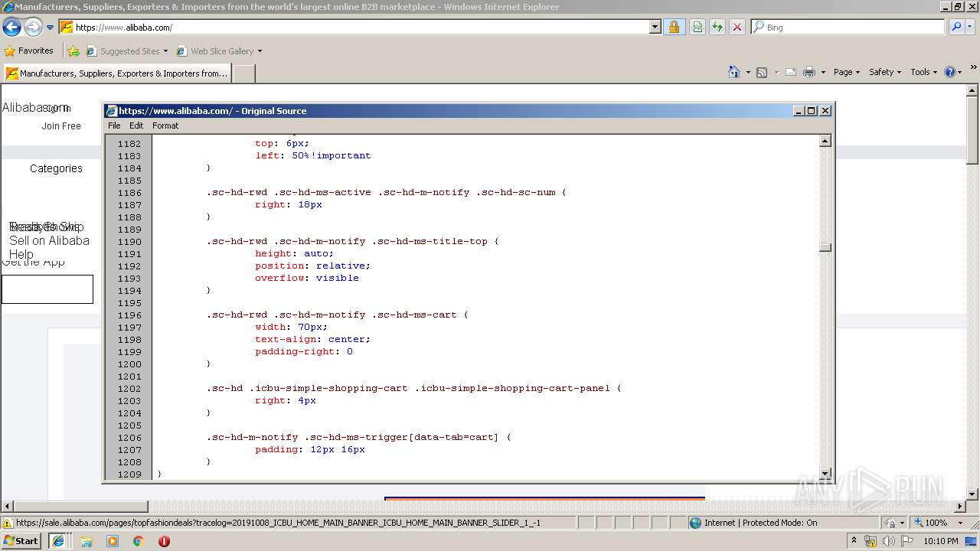This screenshot has height=551, width=980.
Task: Open the Safety menu
Action: [886, 72]
